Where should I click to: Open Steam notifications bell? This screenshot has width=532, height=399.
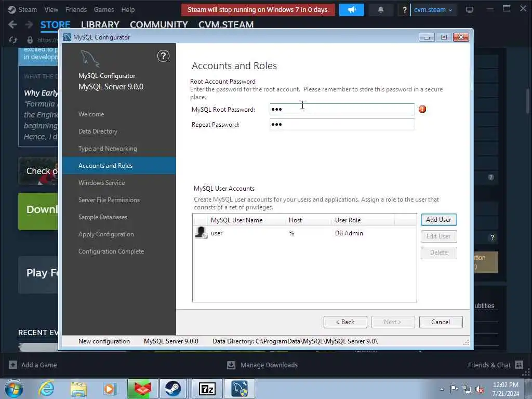coord(381,9)
